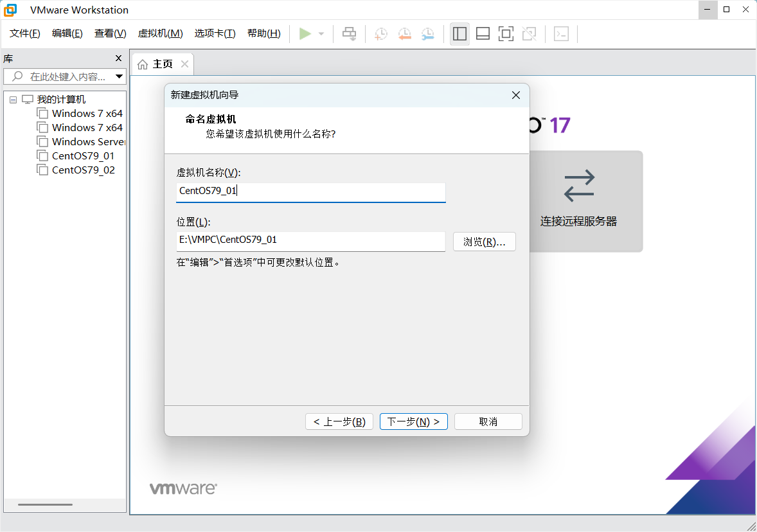
Task: Click the console view toolbar icon
Action: point(561,34)
